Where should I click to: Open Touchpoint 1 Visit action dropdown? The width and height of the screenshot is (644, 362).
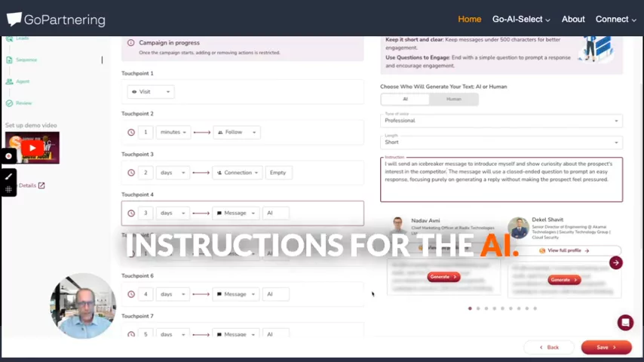(x=151, y=92)
